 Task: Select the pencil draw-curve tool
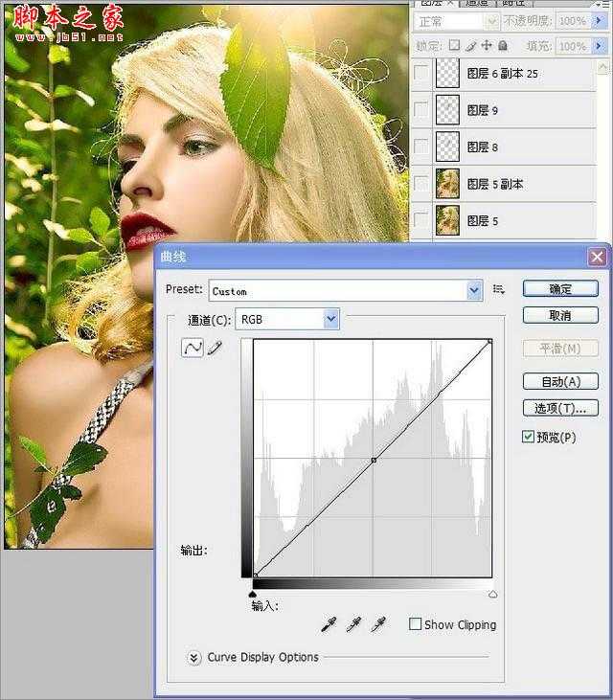(x=215, y=348)
